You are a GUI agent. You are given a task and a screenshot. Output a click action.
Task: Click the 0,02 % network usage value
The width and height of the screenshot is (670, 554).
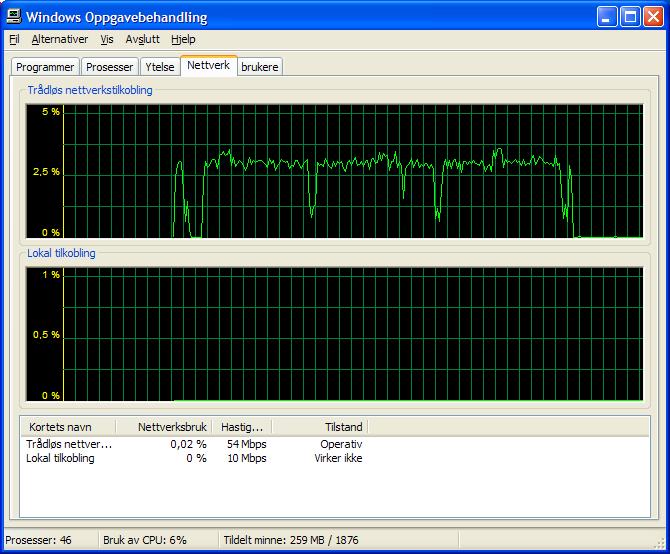pyautogui.click(x=188, y=444)
